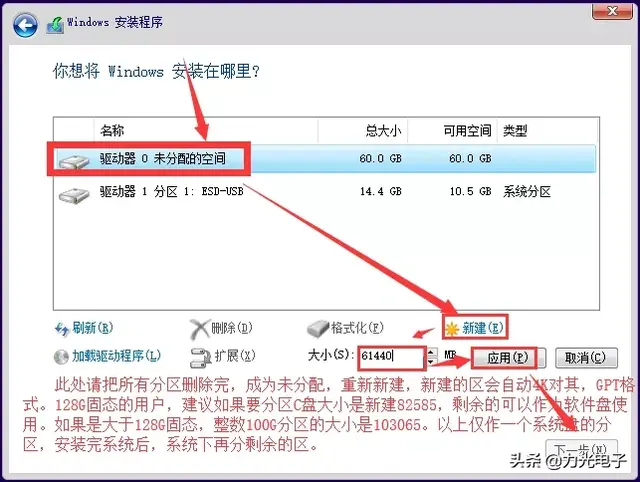Click the extend partition icon beside 扩展
The image size is (640, 482).
pos(200,357)
